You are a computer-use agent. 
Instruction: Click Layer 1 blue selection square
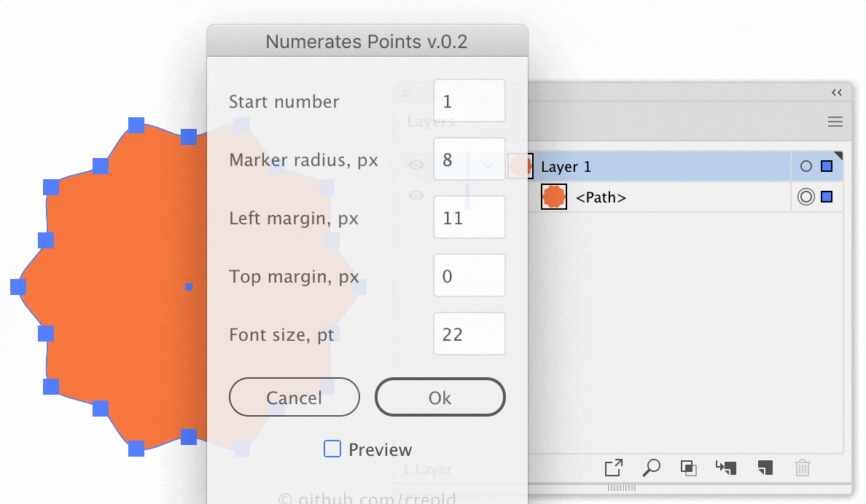point(827,166)
